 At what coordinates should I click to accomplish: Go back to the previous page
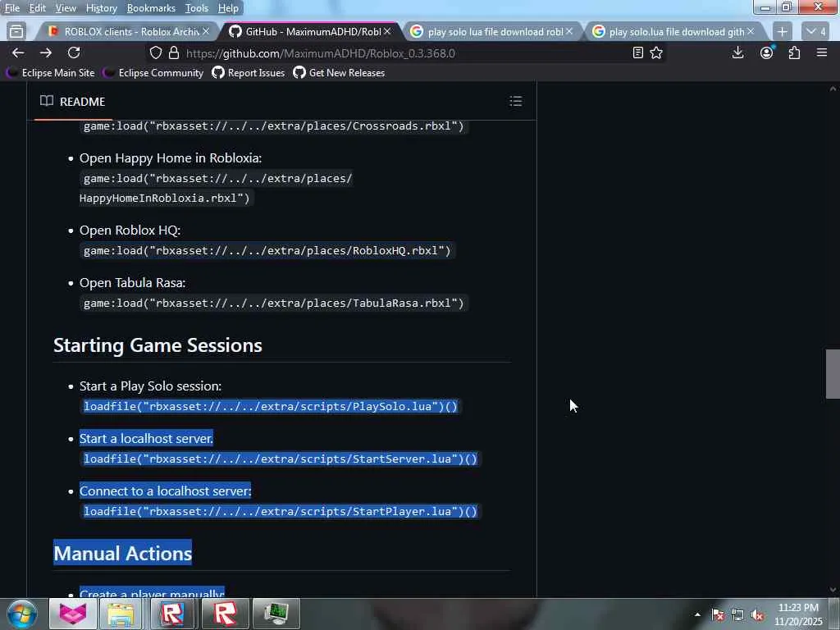click(x=18, y=52)
